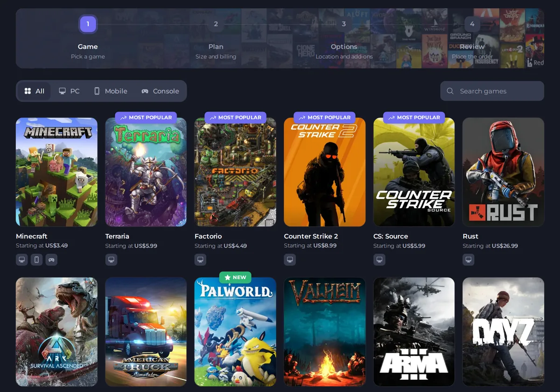Click the Most Popular badge on CS: Source
This screenshot has height=392, width=560.
414,118
